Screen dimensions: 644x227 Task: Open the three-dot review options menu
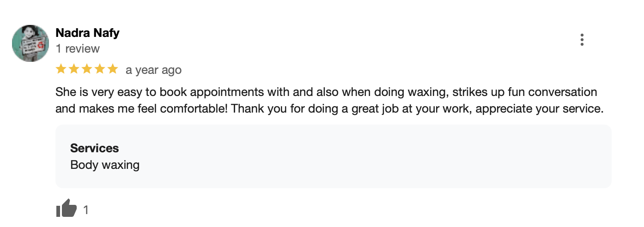[x=582, y=40]
